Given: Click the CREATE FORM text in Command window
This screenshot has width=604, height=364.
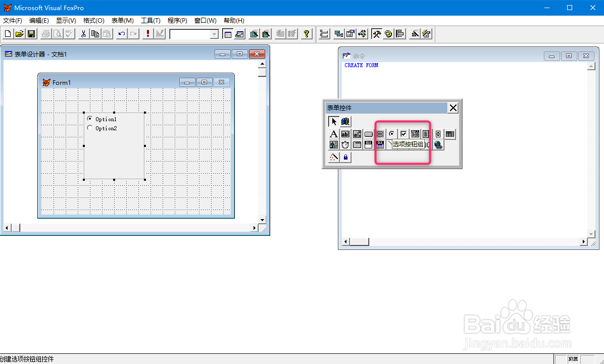Looking at the screenshot, I should point(361,66).
